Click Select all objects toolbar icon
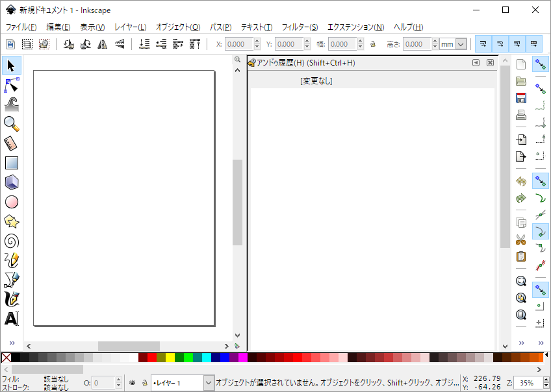 pos(10,44)
